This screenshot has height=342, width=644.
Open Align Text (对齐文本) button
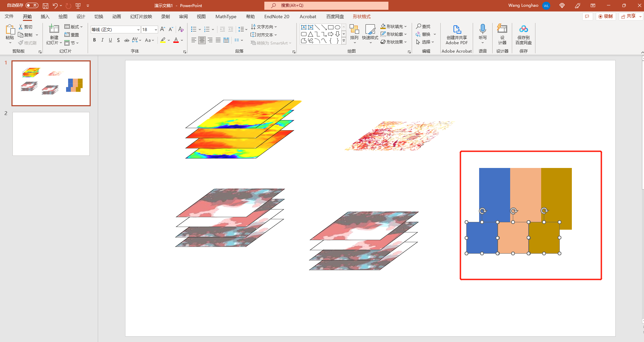[264, 35]
